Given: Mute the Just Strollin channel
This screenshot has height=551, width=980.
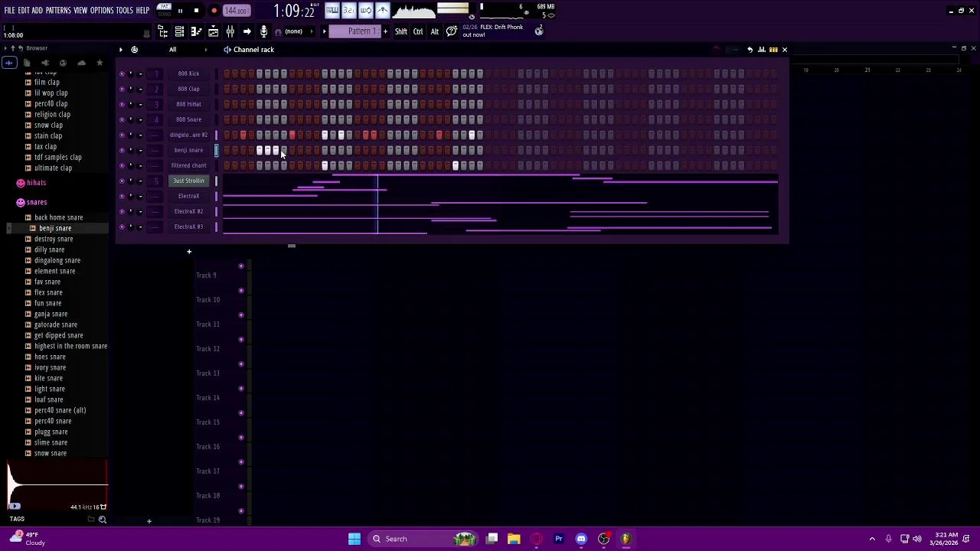Looking at the screenshot, I should click(122, 181).
